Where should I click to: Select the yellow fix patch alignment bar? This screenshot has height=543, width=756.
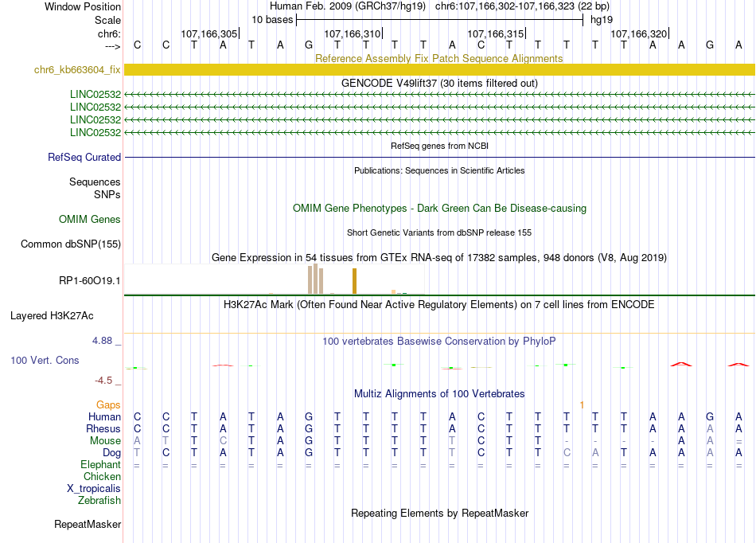pos(439,70)
